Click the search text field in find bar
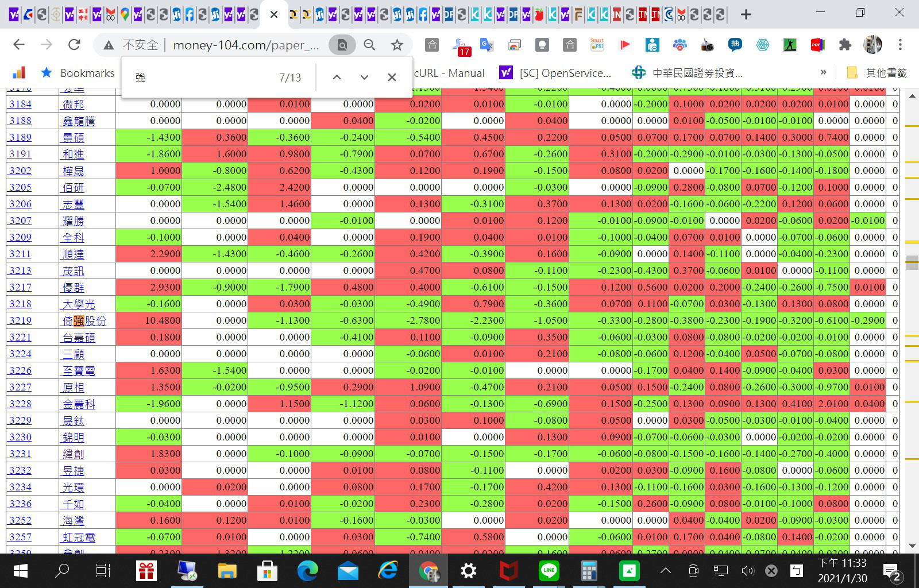 point(201,78)
